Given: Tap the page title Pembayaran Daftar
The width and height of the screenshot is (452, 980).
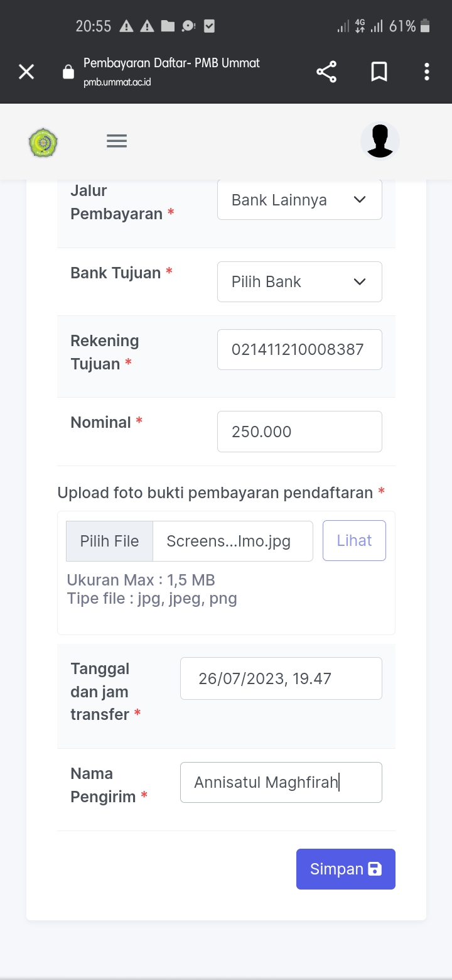Looking at the screenshot, I should (x=171, y=63).
